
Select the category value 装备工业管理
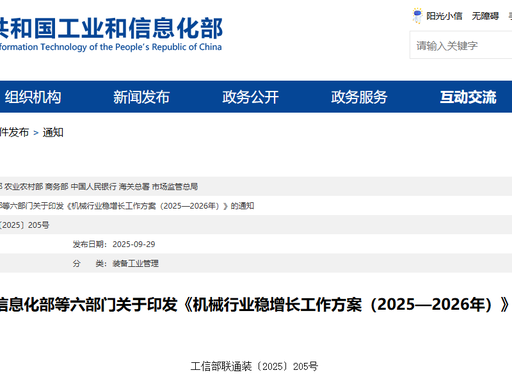[135, 264]
